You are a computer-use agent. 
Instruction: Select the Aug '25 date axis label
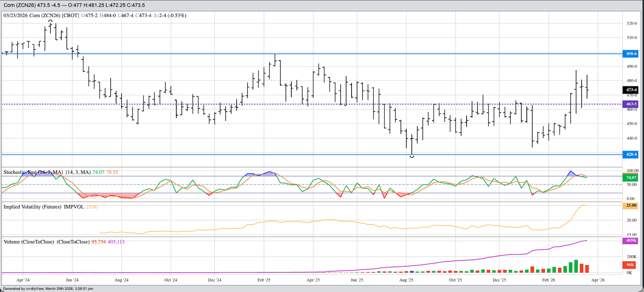click(406, 280)
